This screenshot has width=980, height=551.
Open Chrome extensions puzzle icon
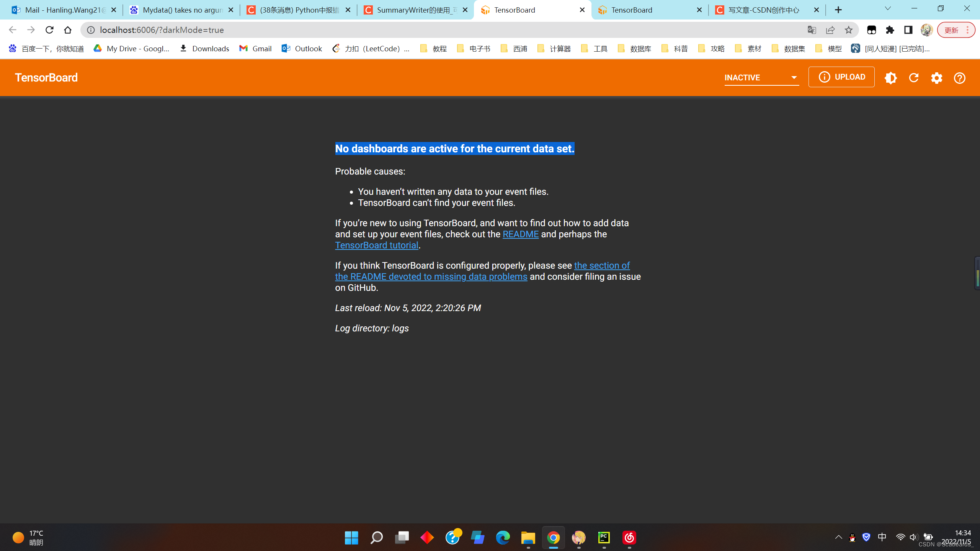pos(890,30)
